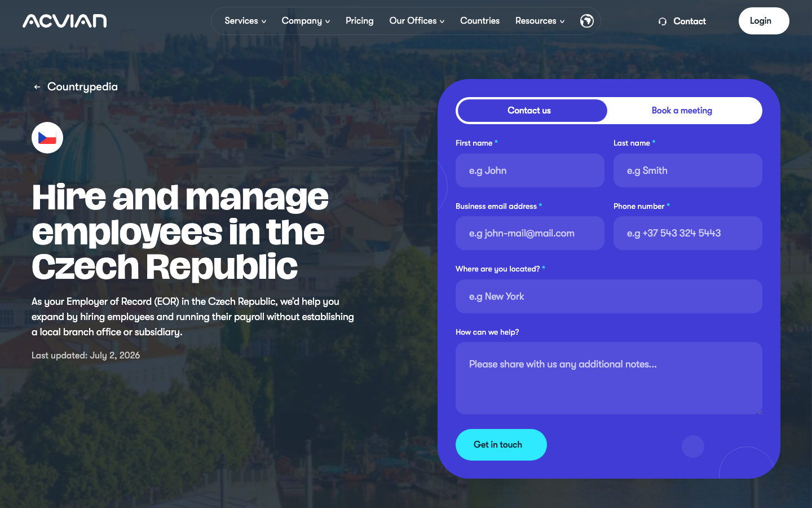Click the How can we help textarea

tap(609, 378)
